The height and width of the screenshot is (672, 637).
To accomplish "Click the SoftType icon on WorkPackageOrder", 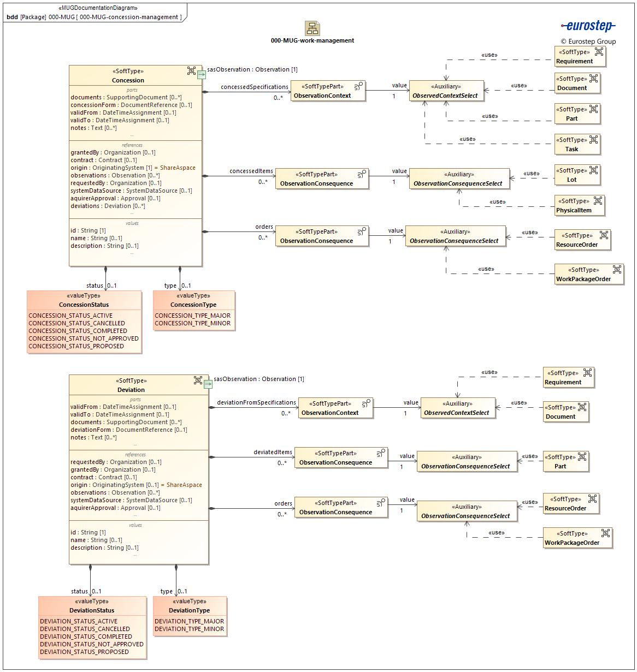I will pyautogui.click(x=618, y=269).
